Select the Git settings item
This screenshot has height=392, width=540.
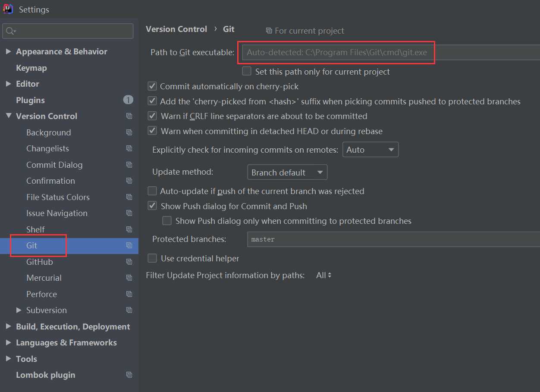click(69, 245)
